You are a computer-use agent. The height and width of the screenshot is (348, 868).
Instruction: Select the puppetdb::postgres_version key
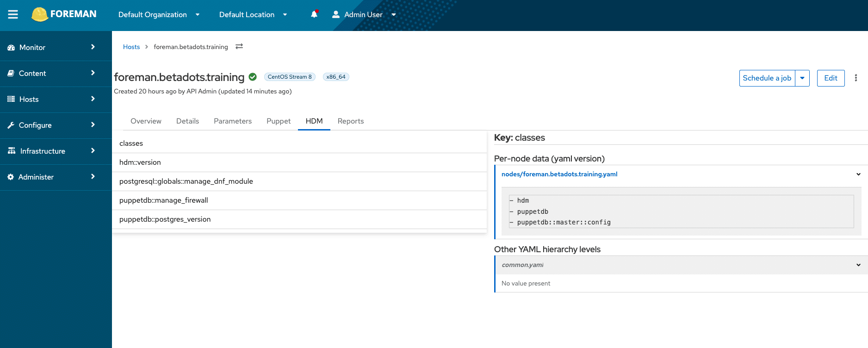point(299,219)
